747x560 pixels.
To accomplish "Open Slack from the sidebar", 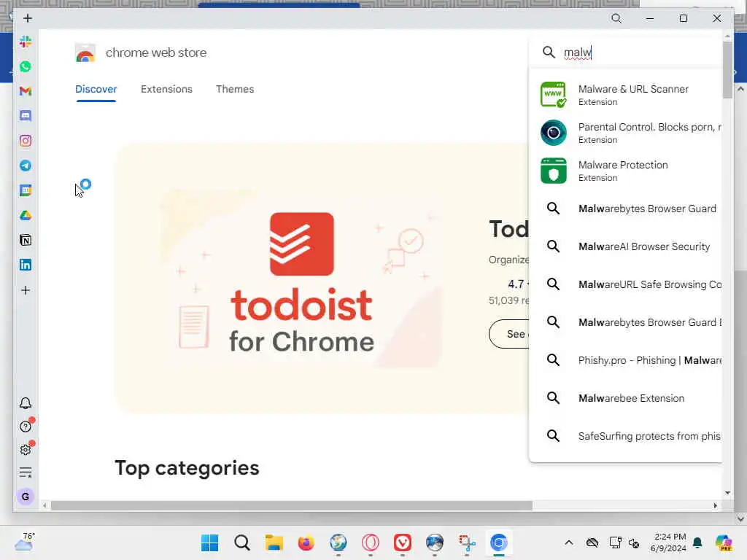I will (x=26, y=42).
